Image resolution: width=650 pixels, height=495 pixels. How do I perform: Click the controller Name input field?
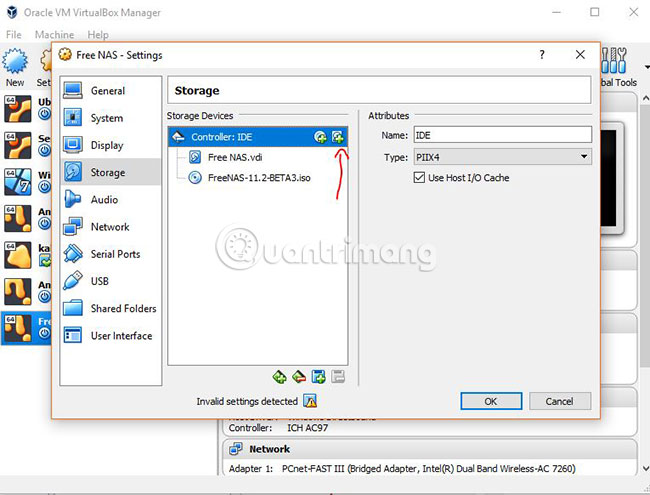tap(502, 135)
